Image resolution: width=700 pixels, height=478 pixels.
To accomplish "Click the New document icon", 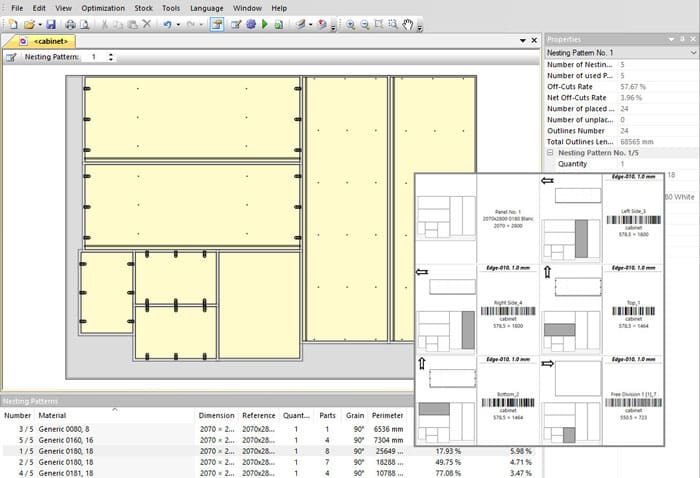I will pyautogui.click(x=11, y=23).
